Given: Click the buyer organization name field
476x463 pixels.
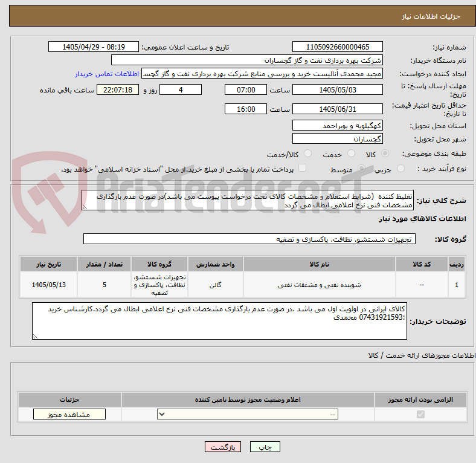Looking at the screenshot, I should pos(247,60).
